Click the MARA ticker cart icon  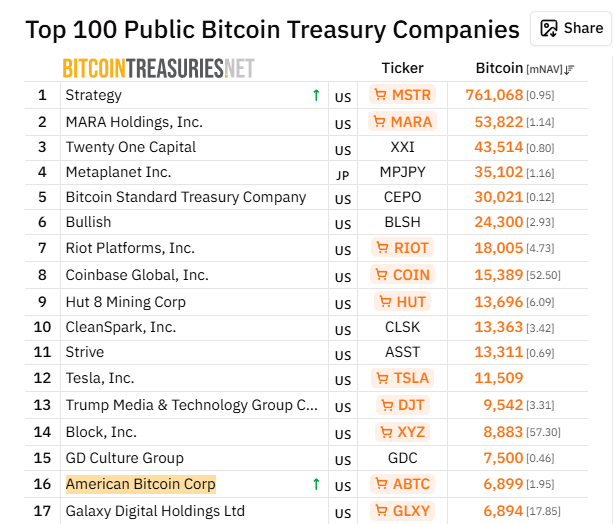(380, 122)
